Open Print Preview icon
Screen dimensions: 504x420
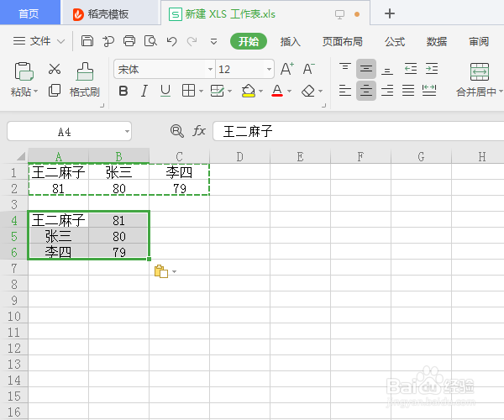(150, 41)
